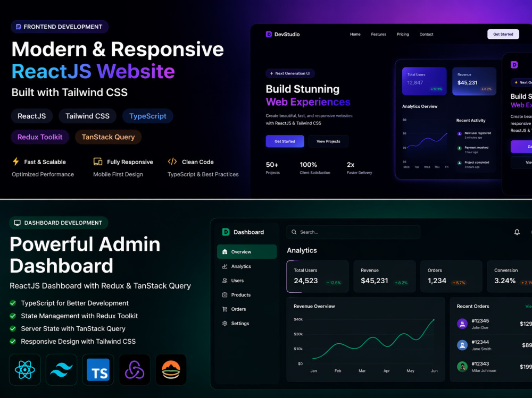Screen dimensions: 532x398
Task: Open Pricing in DevStudio navbar
Action: (x=403, y=34)
